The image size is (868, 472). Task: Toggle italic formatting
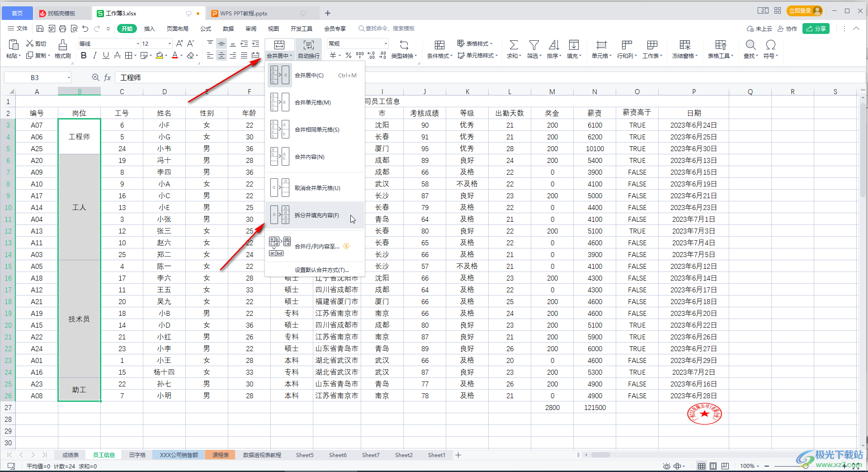pyautogui.click(x=94, y=55)
